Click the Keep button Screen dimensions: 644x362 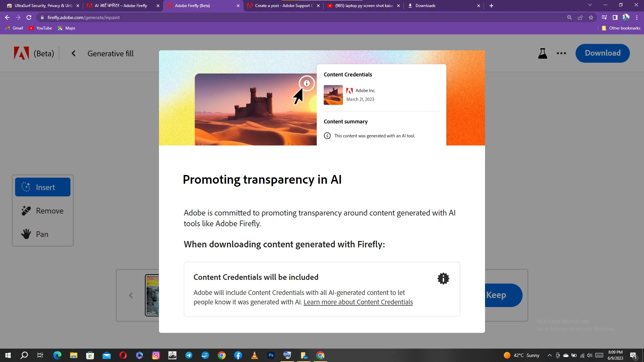(x=501, y=295)
